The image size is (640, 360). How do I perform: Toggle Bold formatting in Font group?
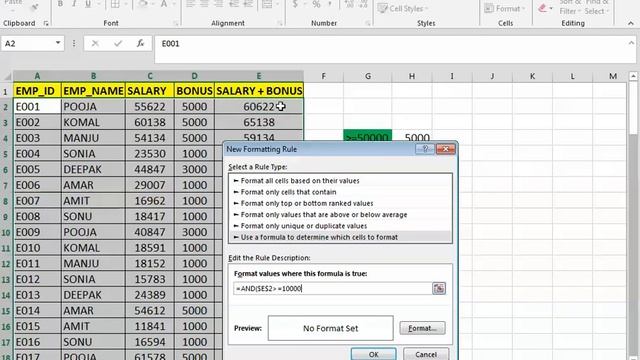(x=60, y=4)
